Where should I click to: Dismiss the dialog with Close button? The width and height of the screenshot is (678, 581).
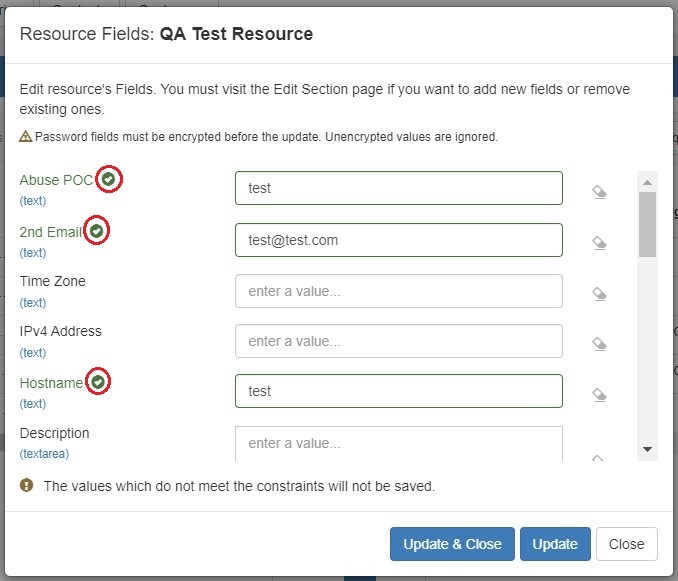(626, 544)
